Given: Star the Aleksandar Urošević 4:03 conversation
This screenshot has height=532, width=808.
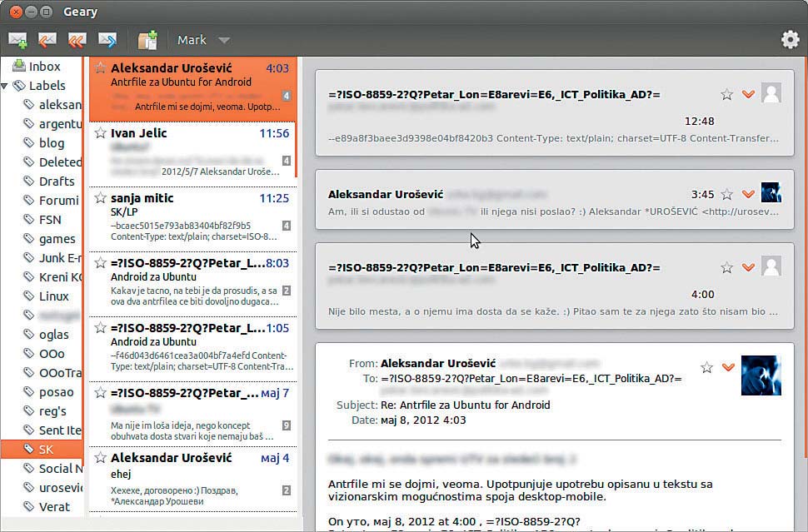Looking at the screenshot, I should pyautogui.click(x=101, y=68).
